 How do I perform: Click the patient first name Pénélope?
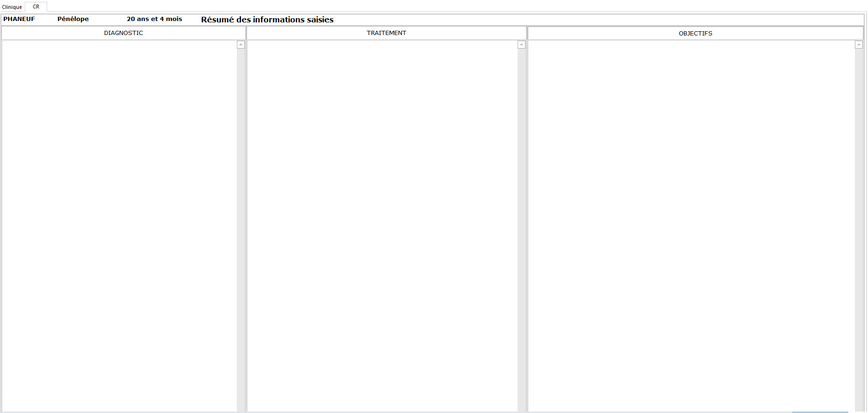(73, 19)
